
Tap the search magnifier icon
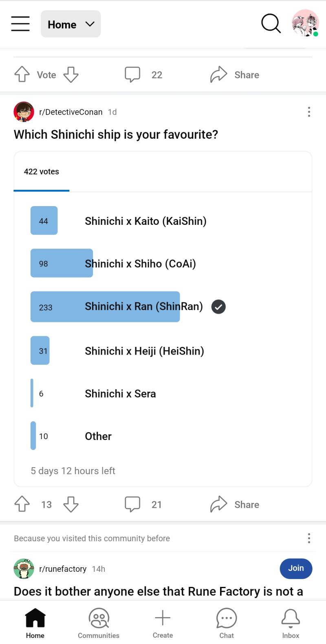271,23
